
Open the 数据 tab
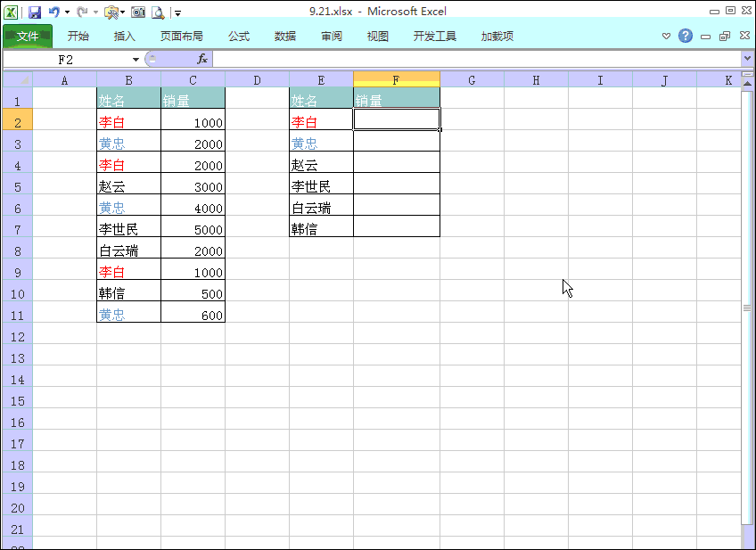pos(285,37)
